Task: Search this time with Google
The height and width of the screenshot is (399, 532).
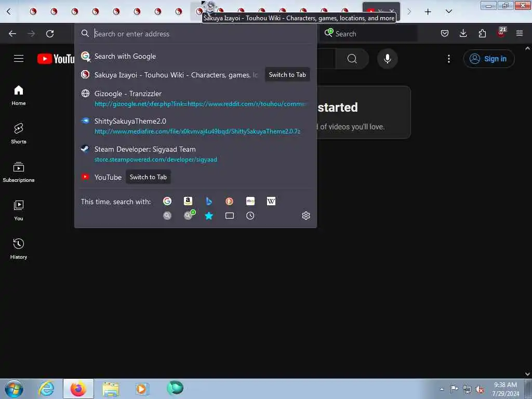Action: click(167, 201)
